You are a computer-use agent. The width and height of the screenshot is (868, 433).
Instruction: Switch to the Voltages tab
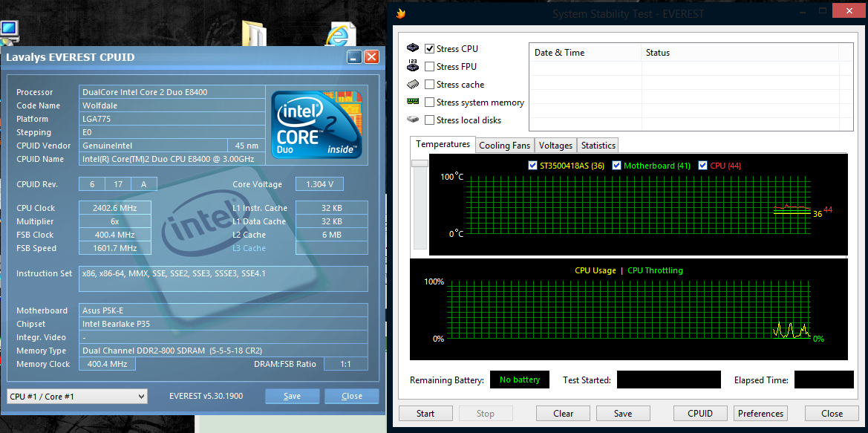tap(555, 145)
